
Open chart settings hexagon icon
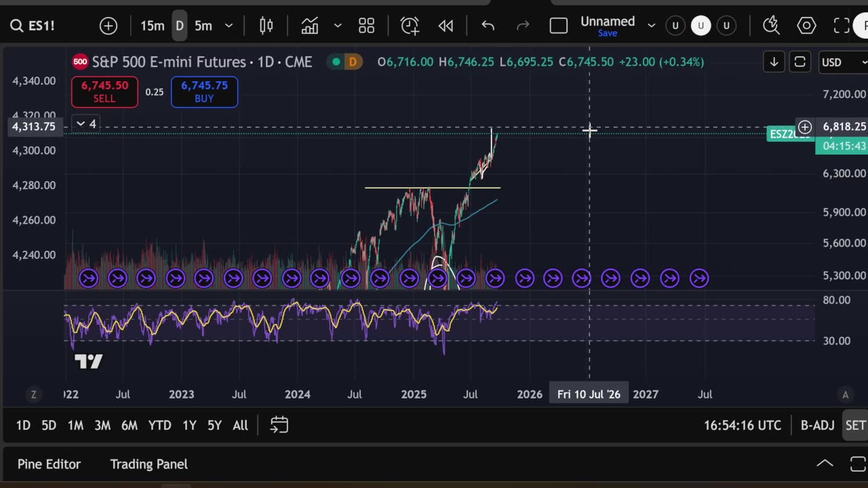[806, 26]
